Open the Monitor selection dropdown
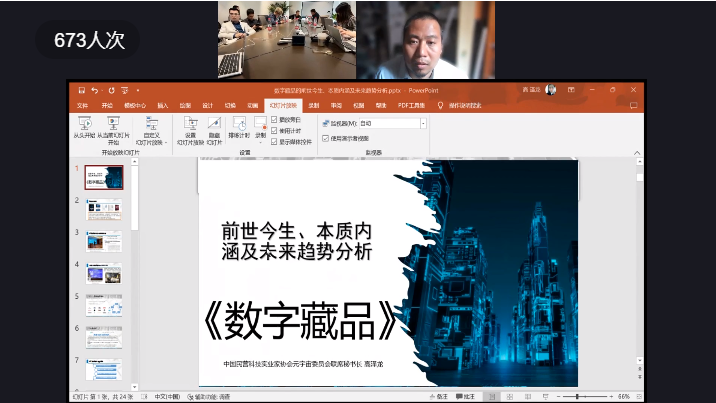Screen dimensions: 716x403 click(x=423, y=123)
